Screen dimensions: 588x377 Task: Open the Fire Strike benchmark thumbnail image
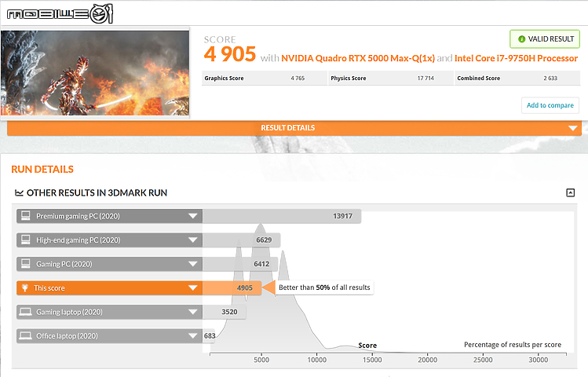click(95, 73)
